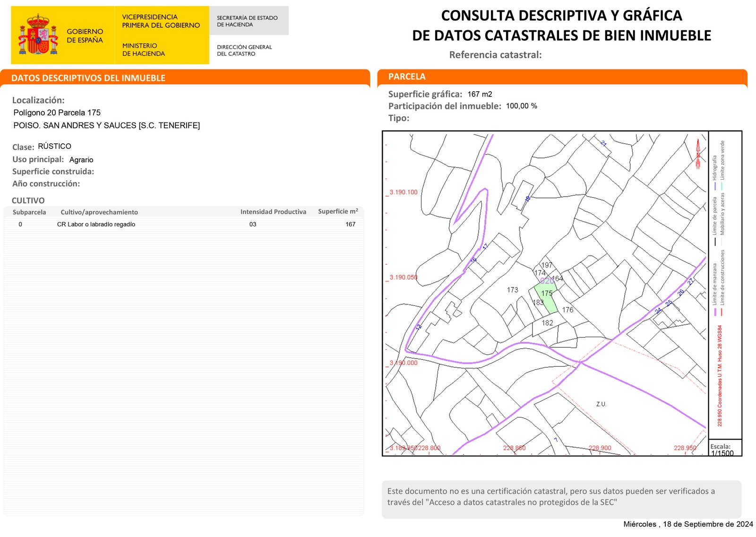The image size is (756, 537).
Task: Click 'DE DATOS CATASTRALES DE BIEN INMUEBLE' line
Action: click(x=561, y=35)
